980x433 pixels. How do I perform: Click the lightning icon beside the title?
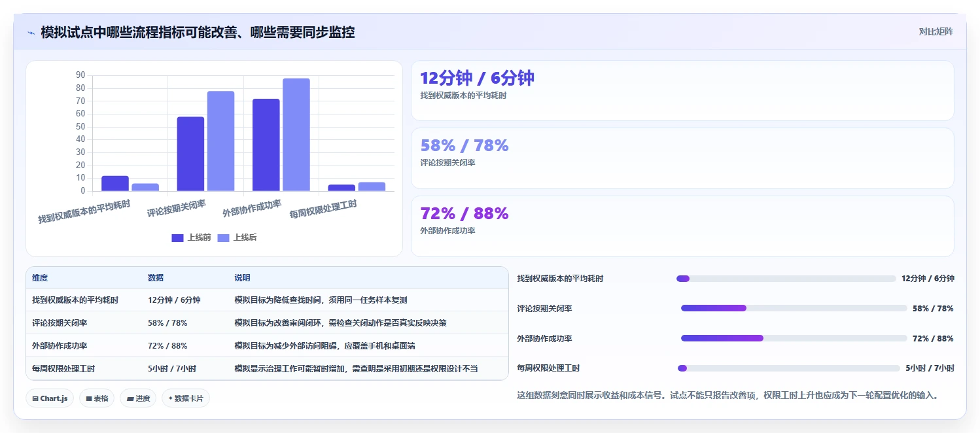31,33
